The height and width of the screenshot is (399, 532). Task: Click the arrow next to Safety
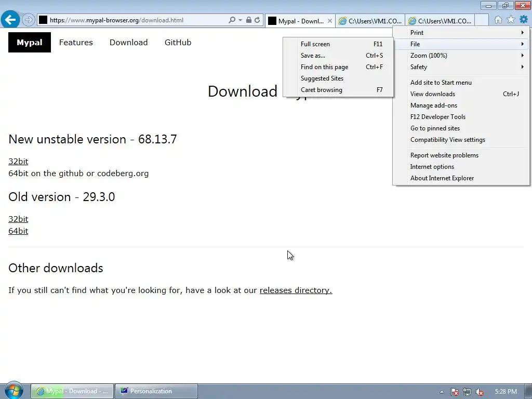click(x=523, y=67)
